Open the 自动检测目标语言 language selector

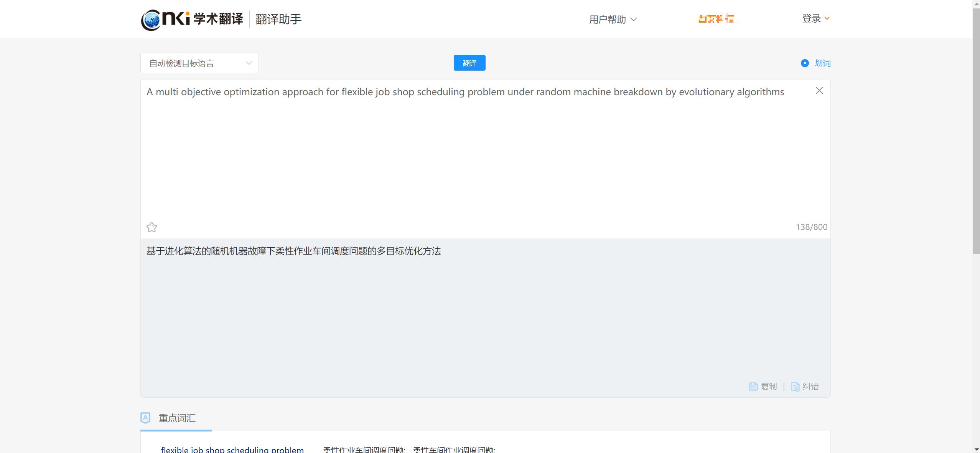(199, 63)
